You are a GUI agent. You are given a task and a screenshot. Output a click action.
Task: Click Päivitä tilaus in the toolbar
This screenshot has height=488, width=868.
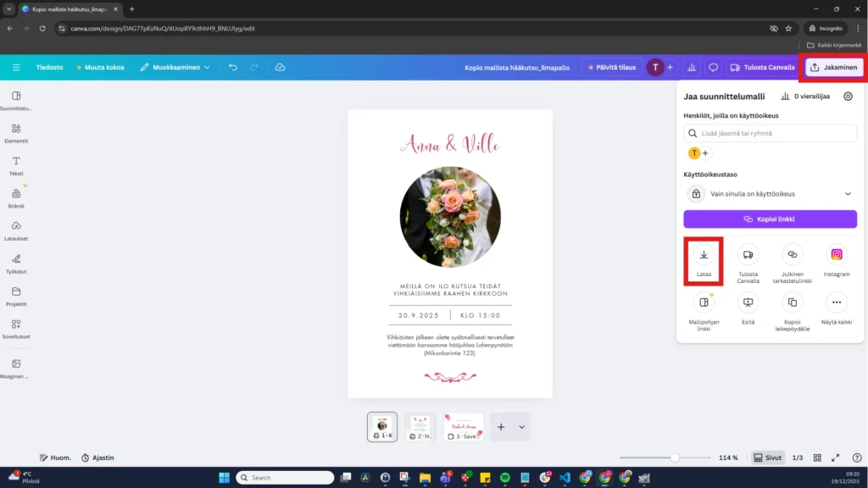point(613,67)
